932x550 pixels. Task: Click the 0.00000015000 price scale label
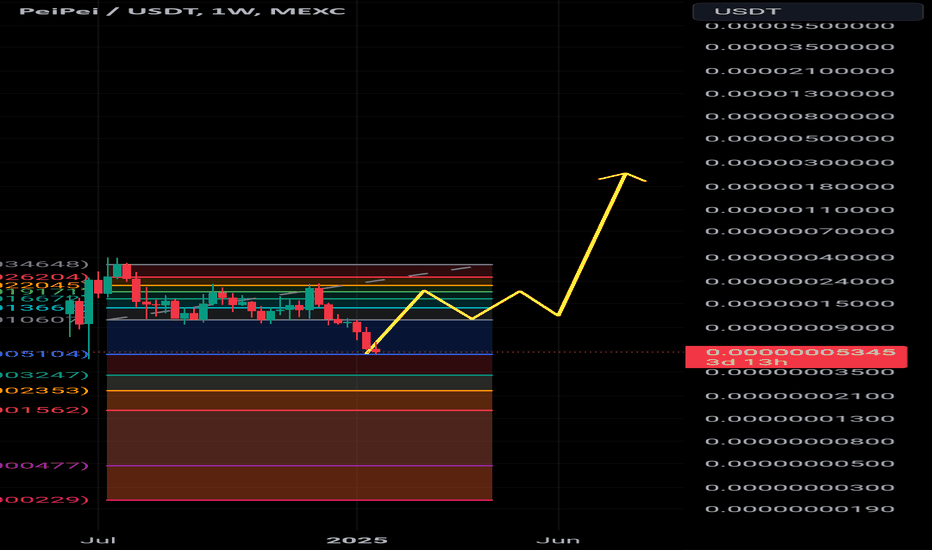pyautogui.click(x=799, y=303)
